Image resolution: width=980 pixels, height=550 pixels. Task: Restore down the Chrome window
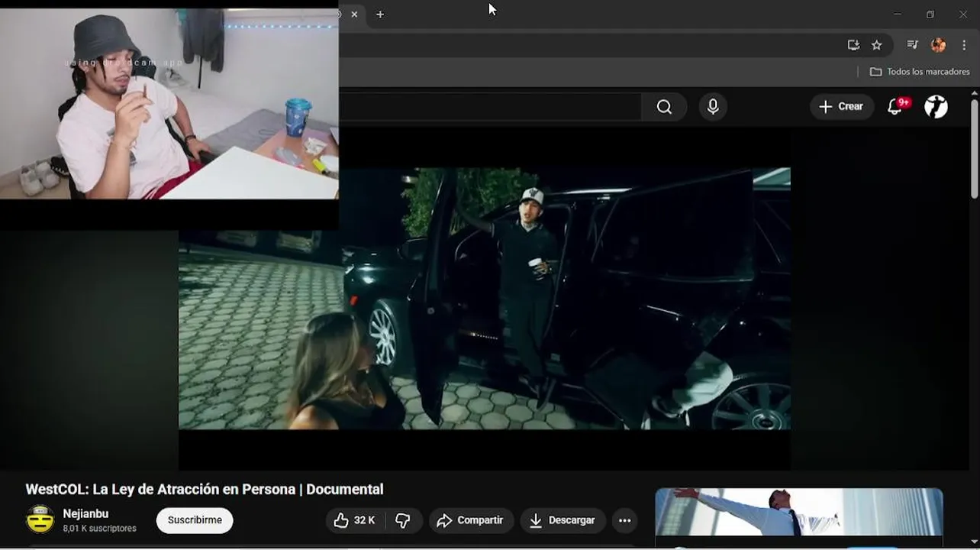(930, 15)
